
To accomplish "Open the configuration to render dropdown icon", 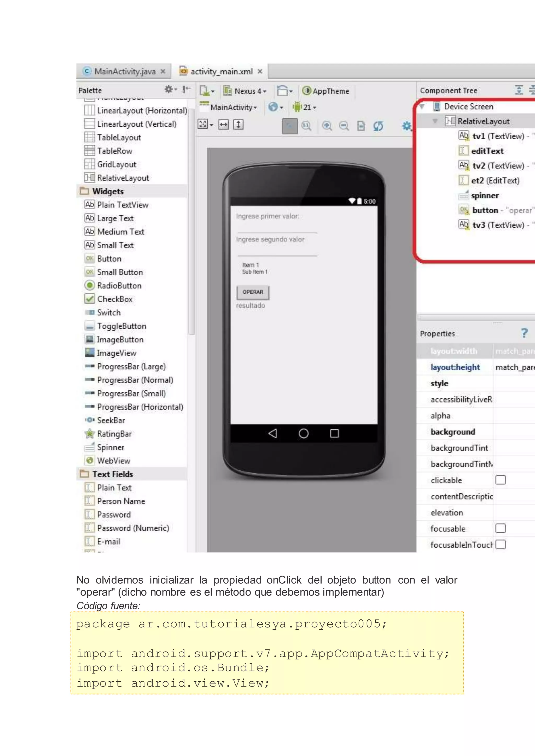I will (x=207, y=91).
